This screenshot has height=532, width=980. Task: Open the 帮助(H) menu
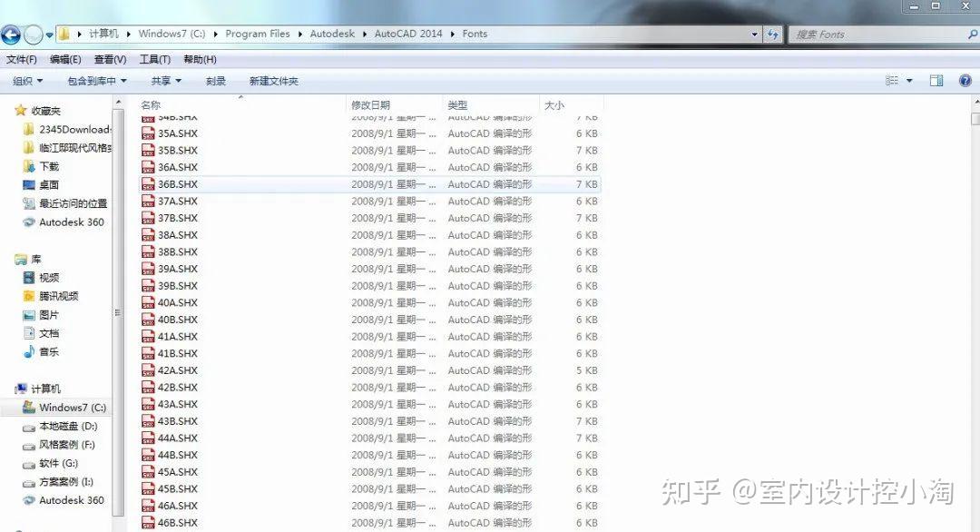click(x=200, y=59)
